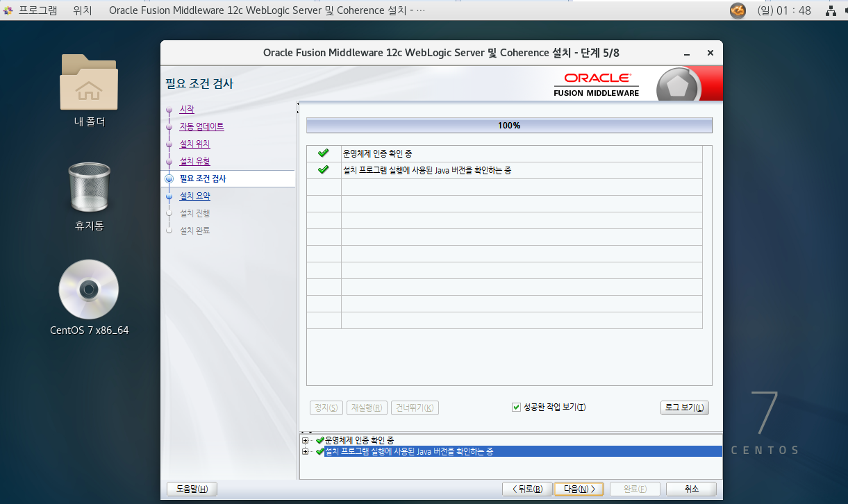Open the 내 폴더 desktop folder icon
The height and width of the screenshot is (504, 848).
click(89, 82)
